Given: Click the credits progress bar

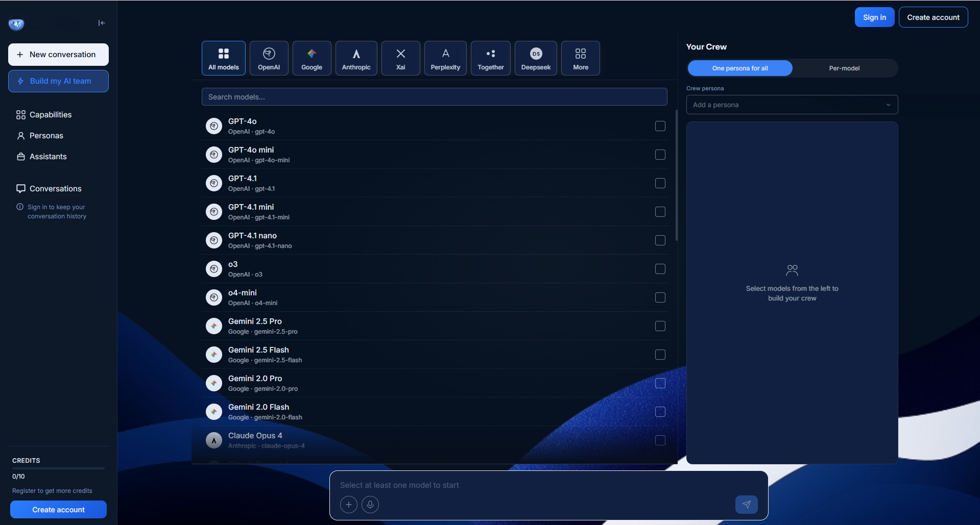Looking at the screenshot, I should click(58, 468).
